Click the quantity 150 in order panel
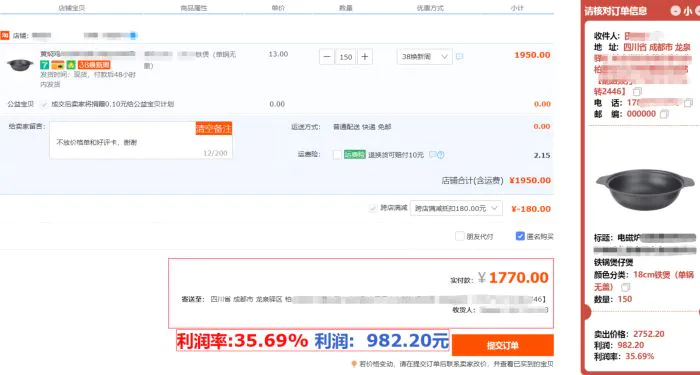This screenshot has width=700, height=375. click(x=625, y=299)
